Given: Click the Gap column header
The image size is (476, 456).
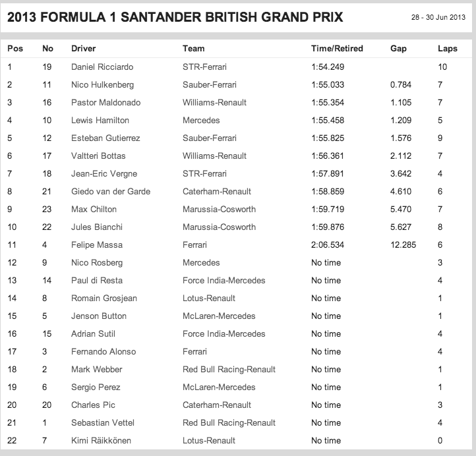Looking at the screenshot, I should click(398, 49).
